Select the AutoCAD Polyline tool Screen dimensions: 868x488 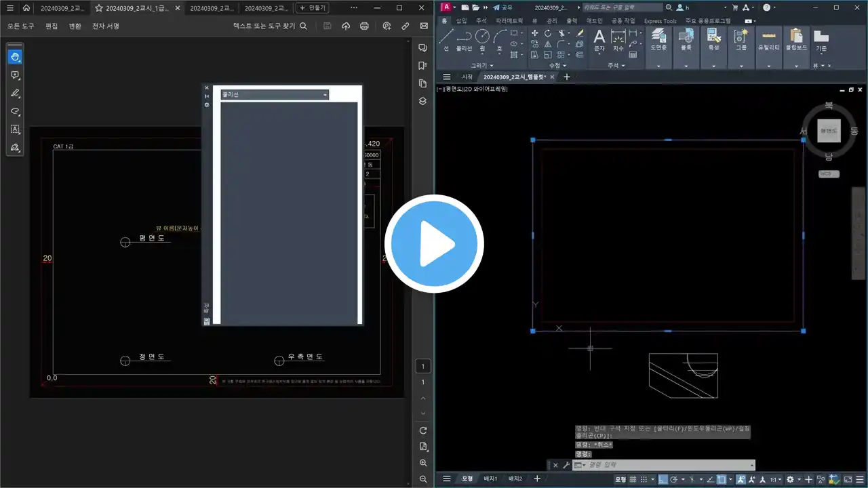coord(464,40)
